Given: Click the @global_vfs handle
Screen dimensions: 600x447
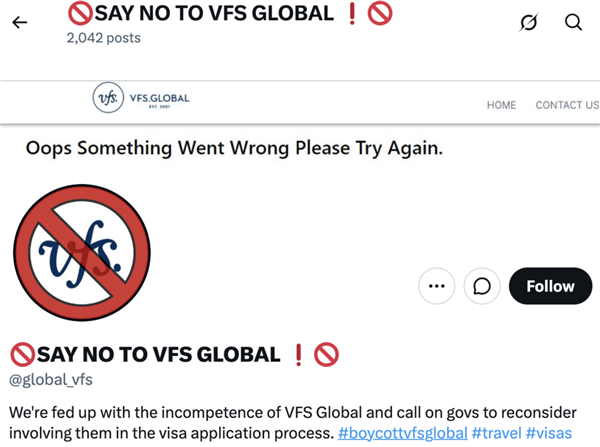Looking at the screenshot, I should pos(51,380).
